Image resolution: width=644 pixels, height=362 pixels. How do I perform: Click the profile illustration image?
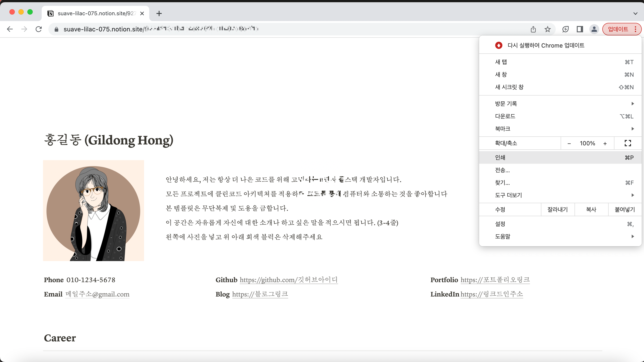[93, 211]
